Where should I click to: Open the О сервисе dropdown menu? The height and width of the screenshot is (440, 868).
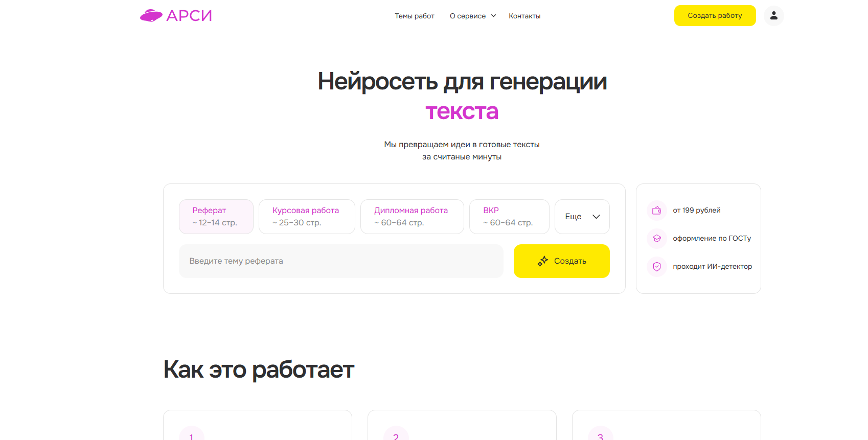(x=472, y=16)
